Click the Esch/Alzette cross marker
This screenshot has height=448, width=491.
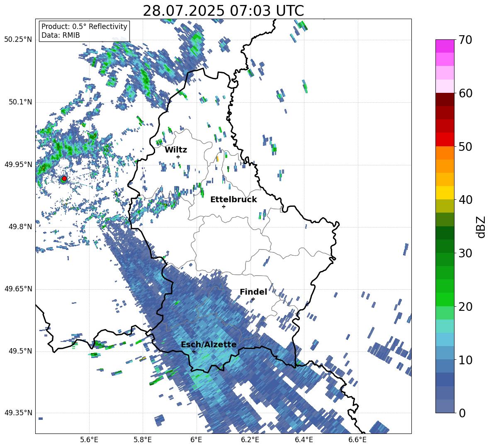click(x=194, y=351)
